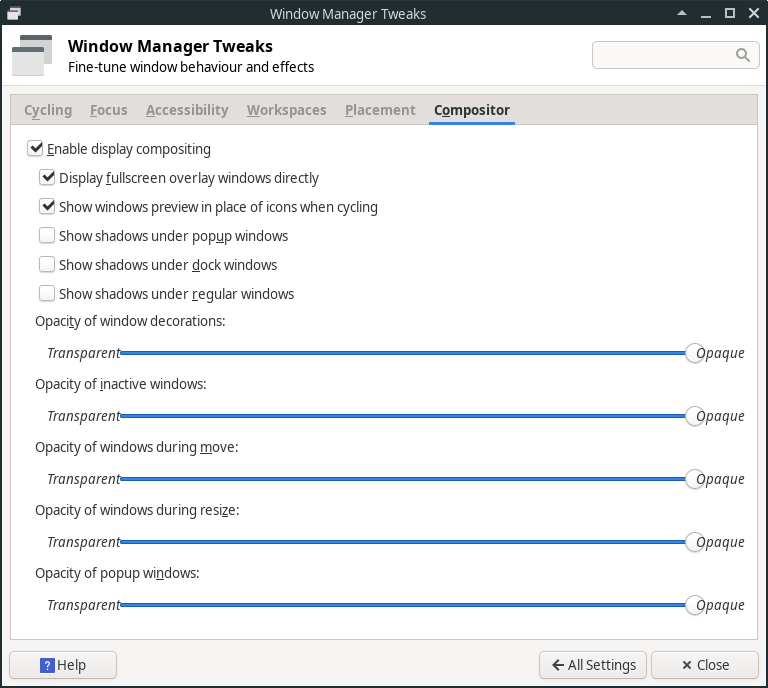Enable Show shadows under popup windows
The image size is (768, 688).
[47, 236]
